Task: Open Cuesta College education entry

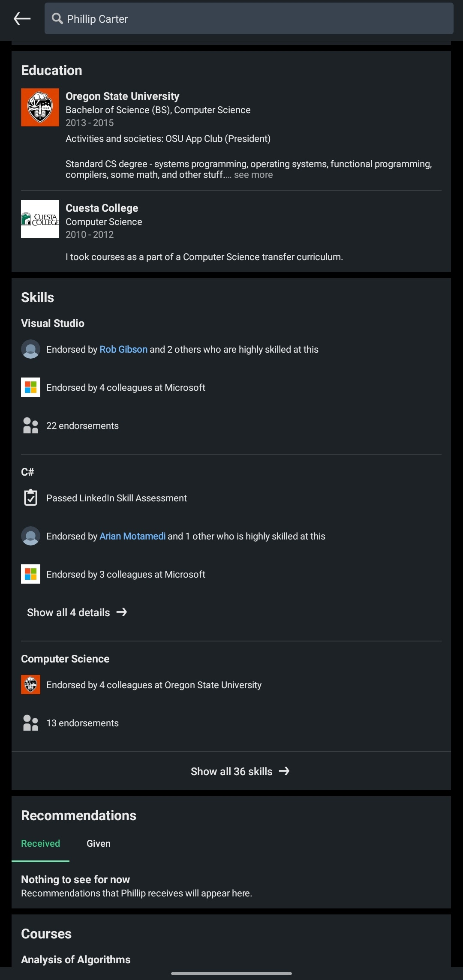Action: (x=231, y=231)
